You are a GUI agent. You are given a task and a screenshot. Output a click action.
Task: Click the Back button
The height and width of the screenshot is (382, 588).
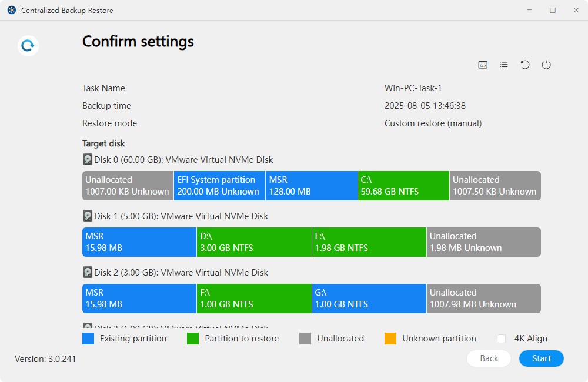click(x=488, y=358)
